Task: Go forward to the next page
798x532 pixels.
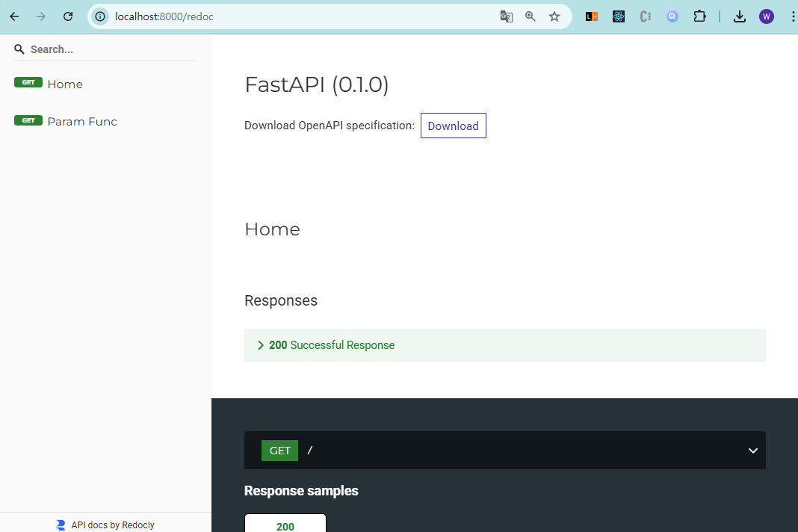Action: pos(40,16)
